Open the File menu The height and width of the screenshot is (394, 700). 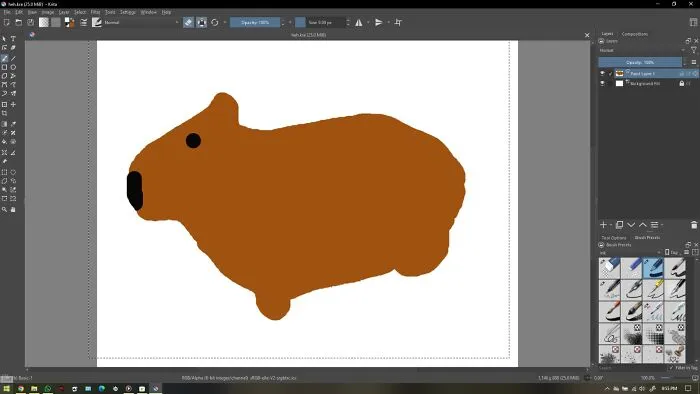coord(7,12)
